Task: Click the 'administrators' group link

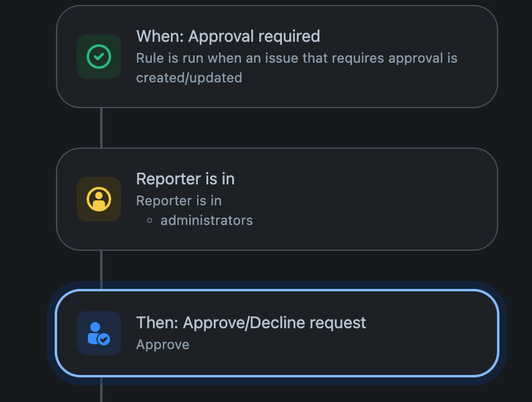Action: [x=206, y=221]
